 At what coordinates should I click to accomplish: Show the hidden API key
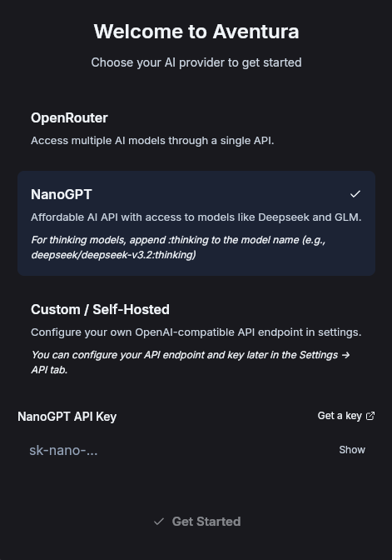tap(352, 450)
